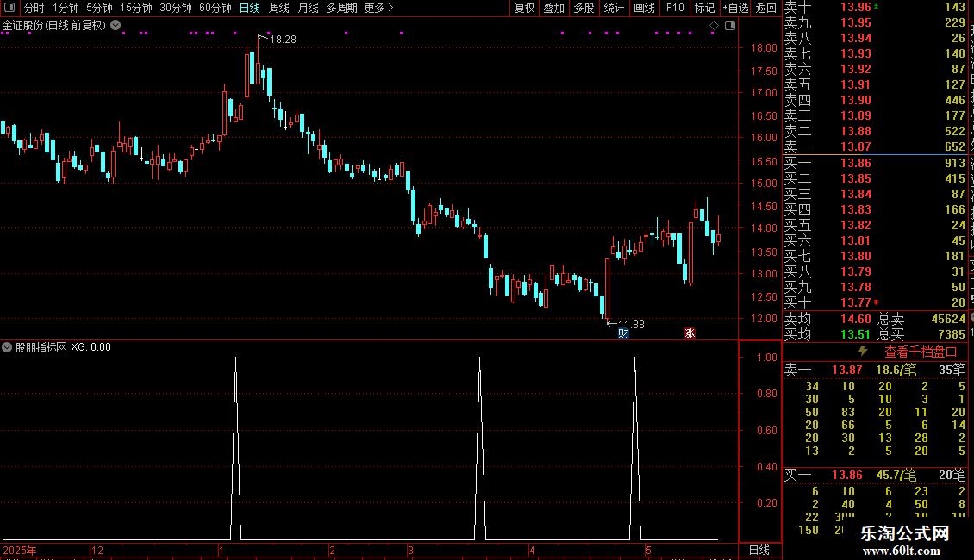This screenshot has height=560, width=974.
Task: Click the 卖均 value 14.60
Action: [855, 319]
